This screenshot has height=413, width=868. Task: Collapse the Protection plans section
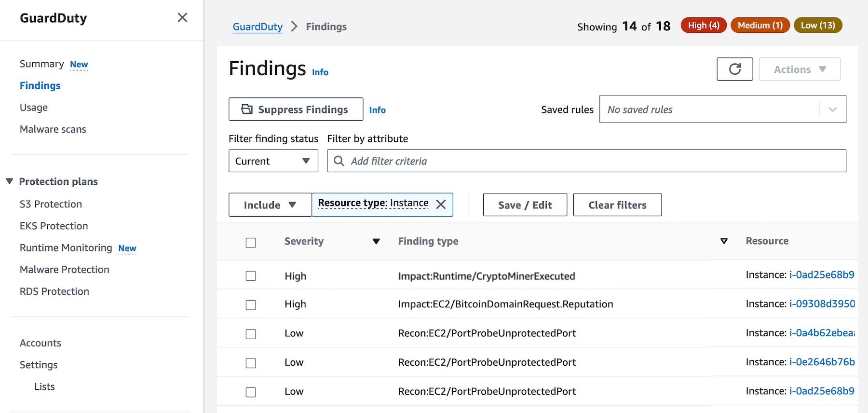pos(9,181)
